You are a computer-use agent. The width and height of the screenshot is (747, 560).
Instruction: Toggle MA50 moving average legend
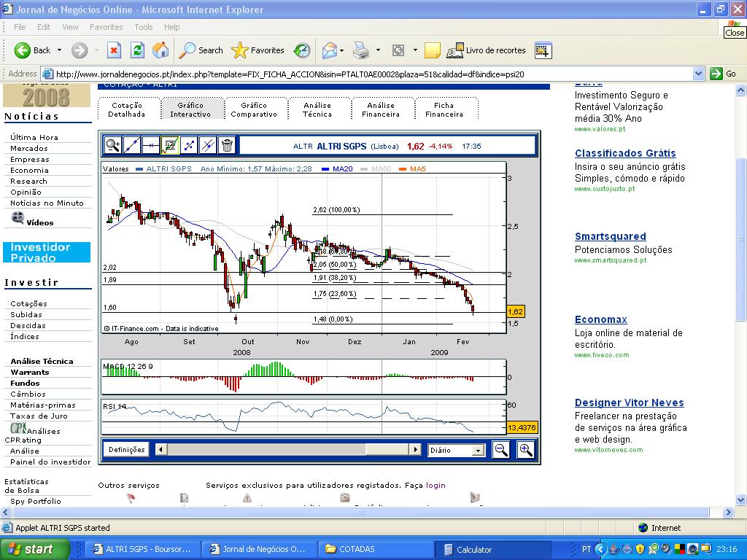376,168
